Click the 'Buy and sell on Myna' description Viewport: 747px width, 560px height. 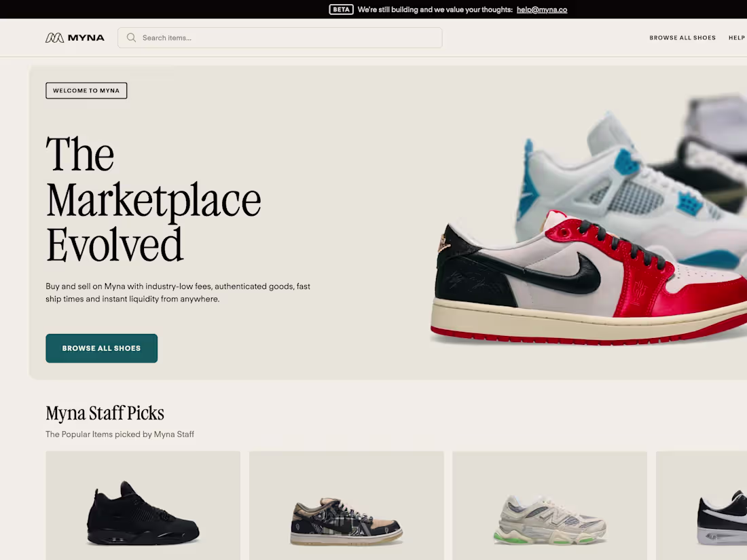178,293
